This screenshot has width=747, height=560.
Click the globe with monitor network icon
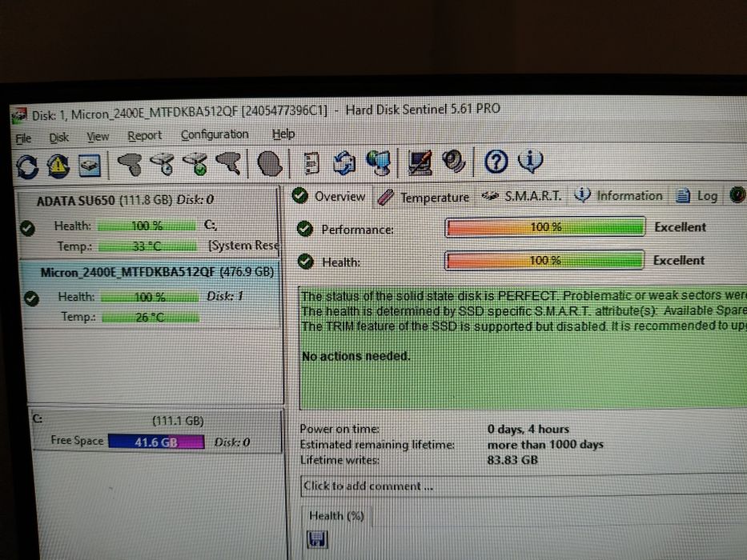tap(379, 162)
